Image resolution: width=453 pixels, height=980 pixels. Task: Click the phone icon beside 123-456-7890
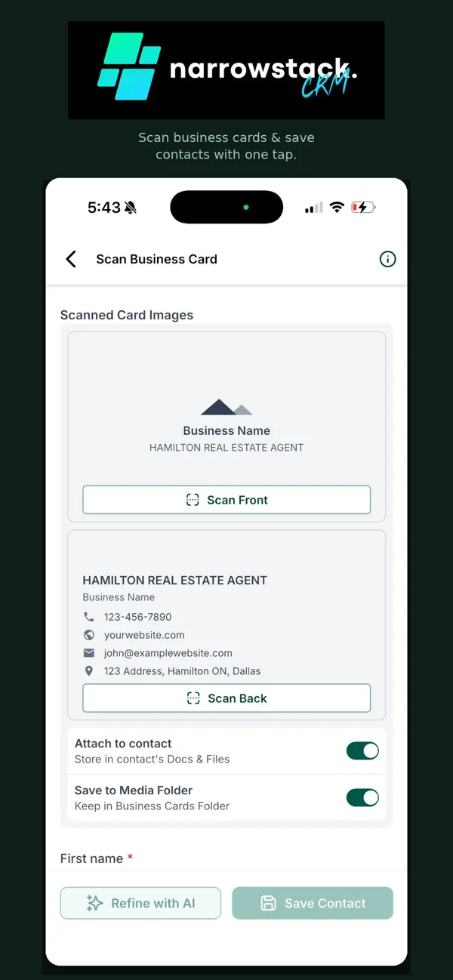[90, 617]
